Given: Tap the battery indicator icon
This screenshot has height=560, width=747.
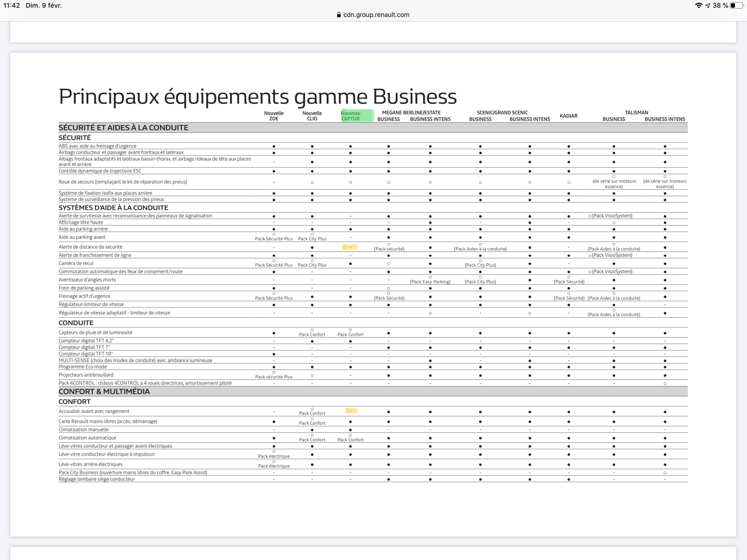Looking at the screenshot, I should pyautogui.click(x=737, y=5).
